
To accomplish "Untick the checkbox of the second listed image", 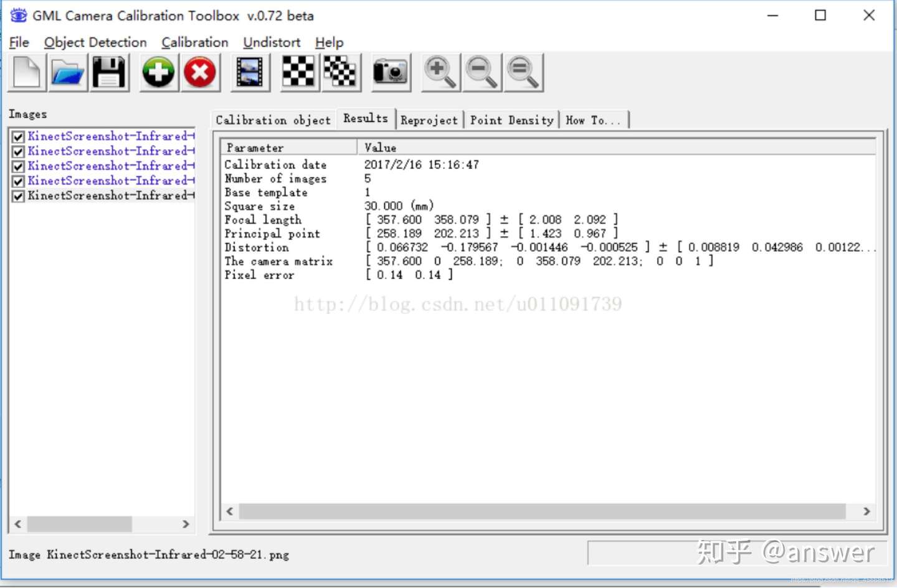I will [18, 151].
